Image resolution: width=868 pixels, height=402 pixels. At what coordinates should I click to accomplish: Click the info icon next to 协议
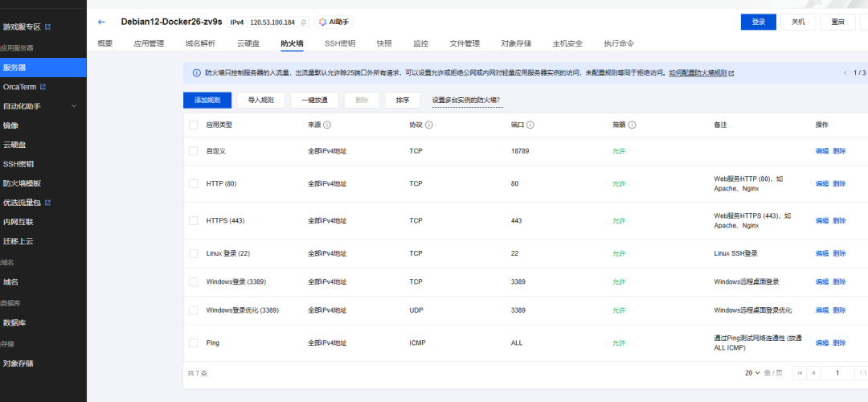[x=429, y=125]
